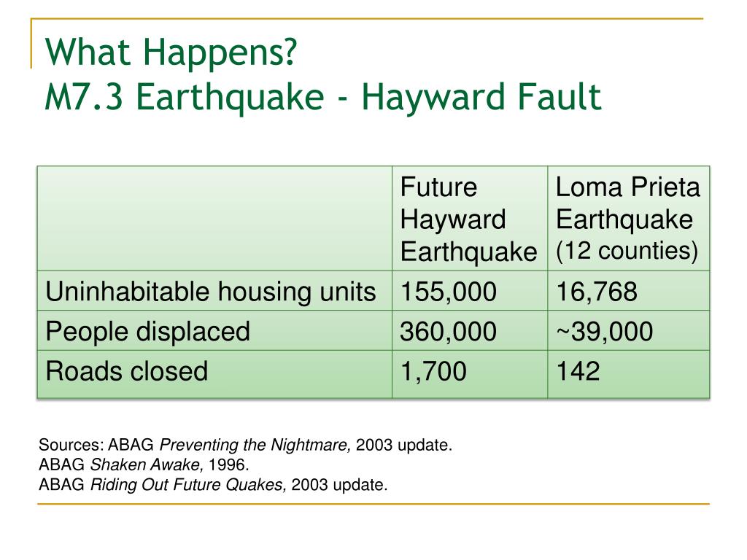Select the 'Roads closed' row label
This screenshot has height=560, width=747.
[127, 371]
